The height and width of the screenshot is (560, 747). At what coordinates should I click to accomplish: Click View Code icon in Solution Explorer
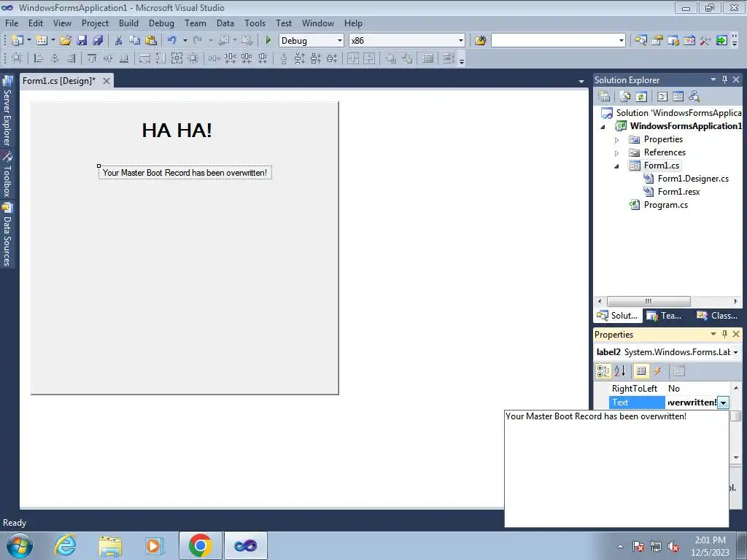tap(662, 97)
